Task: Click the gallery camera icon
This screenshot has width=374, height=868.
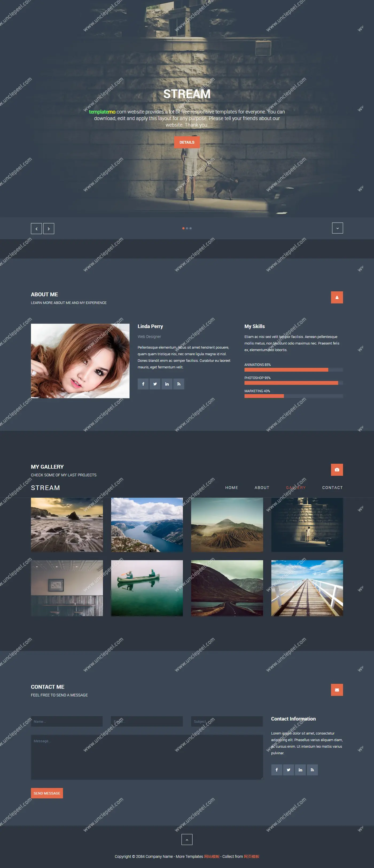Action: coord(337,470)
